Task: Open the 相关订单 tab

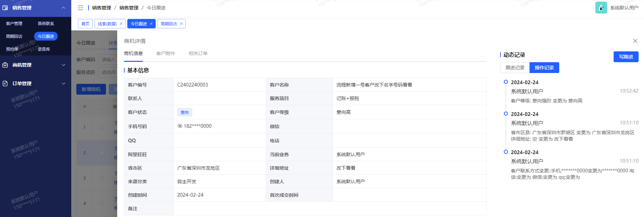Action: [x=198, y=53]
